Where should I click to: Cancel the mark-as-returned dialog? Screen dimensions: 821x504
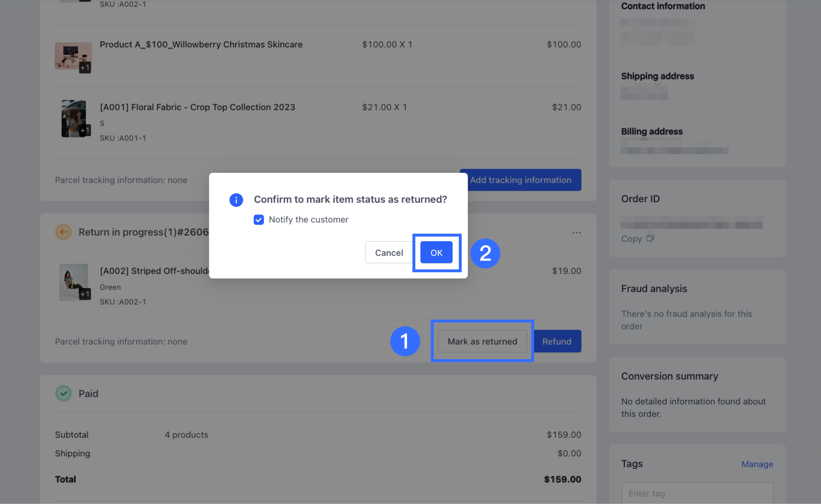tap(389, 252)
